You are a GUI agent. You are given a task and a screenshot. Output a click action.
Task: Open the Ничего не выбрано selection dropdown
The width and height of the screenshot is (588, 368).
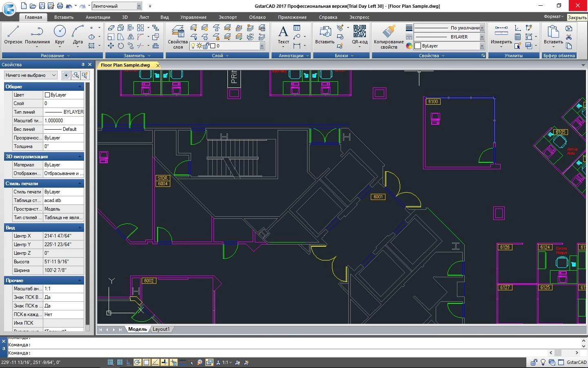pos(31,75)
